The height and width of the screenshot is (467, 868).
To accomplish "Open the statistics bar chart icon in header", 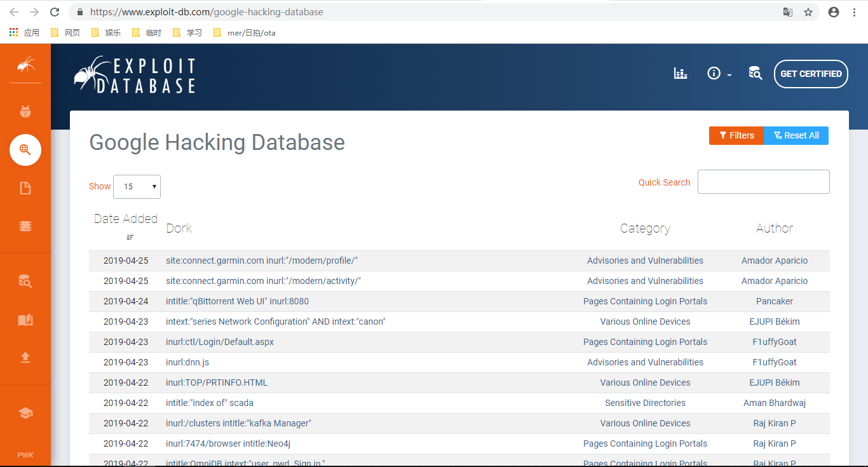I will click(681, 74).
